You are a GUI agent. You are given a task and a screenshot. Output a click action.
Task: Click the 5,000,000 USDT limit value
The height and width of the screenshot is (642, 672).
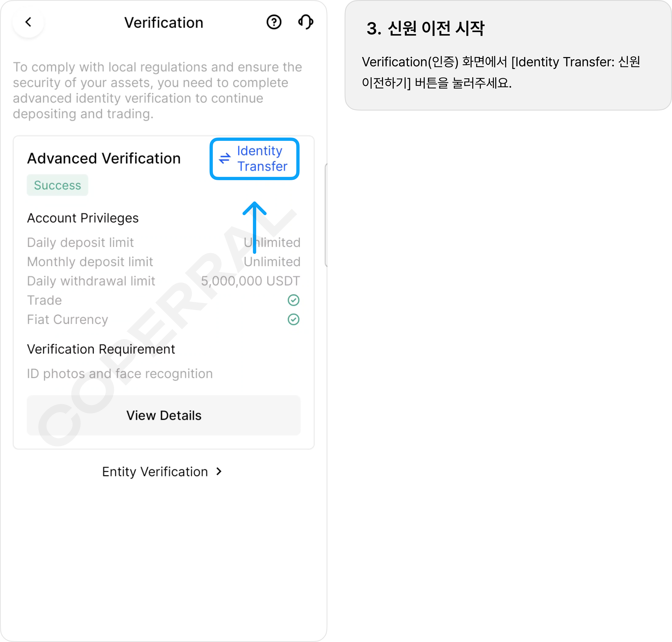tap(250, 281)
